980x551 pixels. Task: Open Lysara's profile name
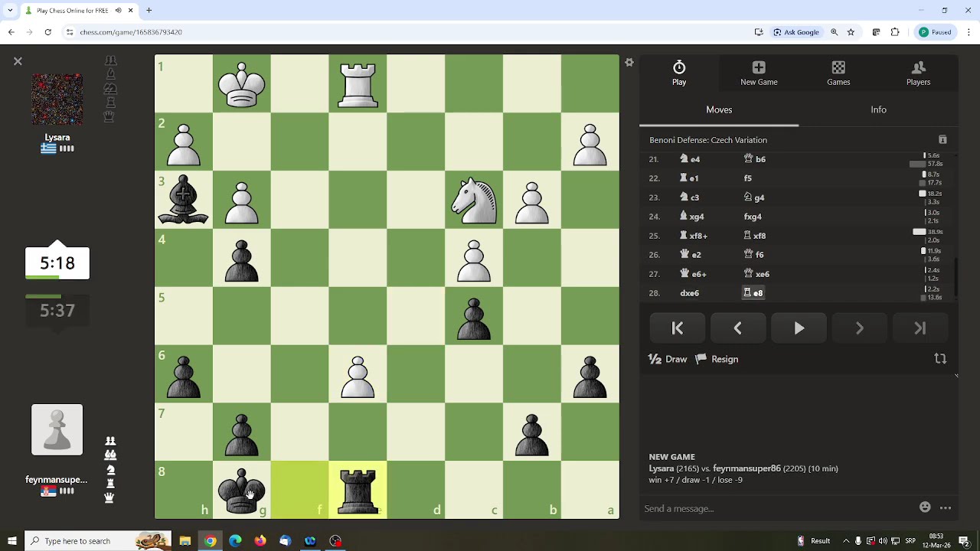57,138
